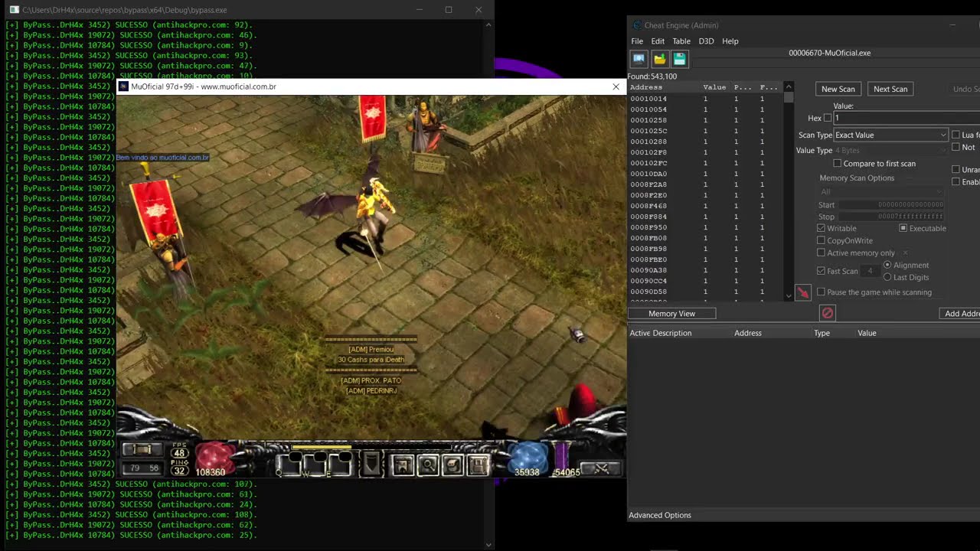
Task: Click the floppy disk icon in the game bar
Action: 479,465
